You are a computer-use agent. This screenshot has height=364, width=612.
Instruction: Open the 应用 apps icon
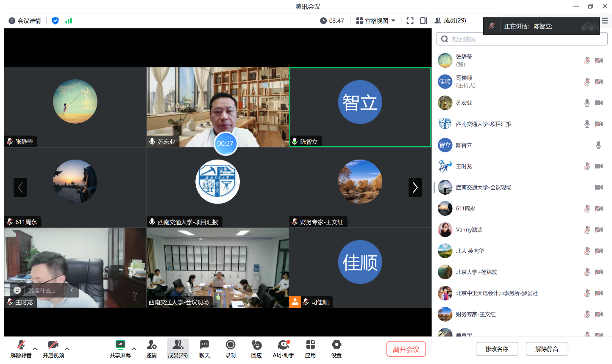[x=310, y=345]
